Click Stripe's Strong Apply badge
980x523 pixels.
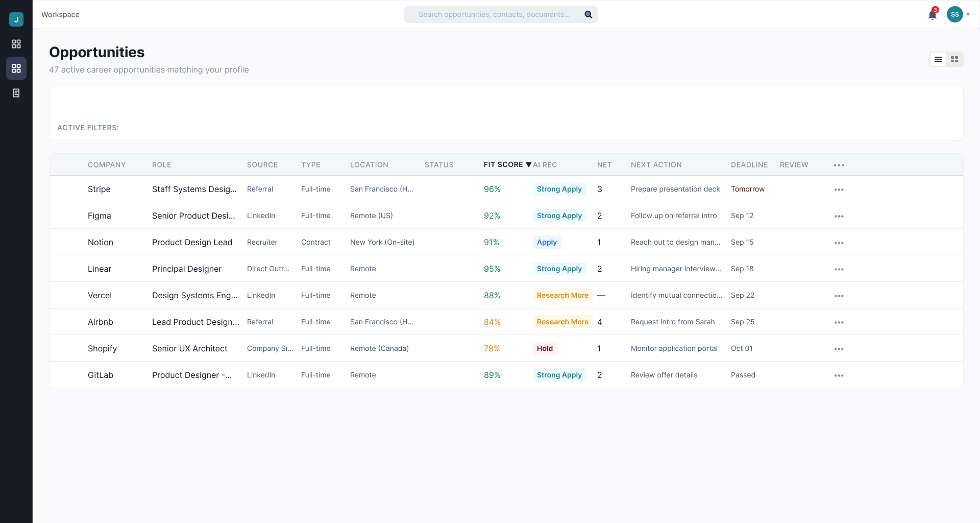[559, 189]
